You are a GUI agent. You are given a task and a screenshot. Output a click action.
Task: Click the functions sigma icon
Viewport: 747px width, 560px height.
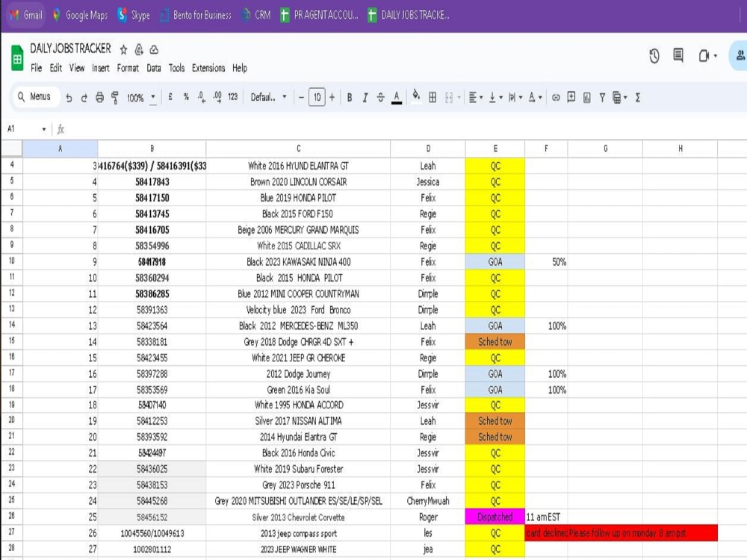pos(637,98)
